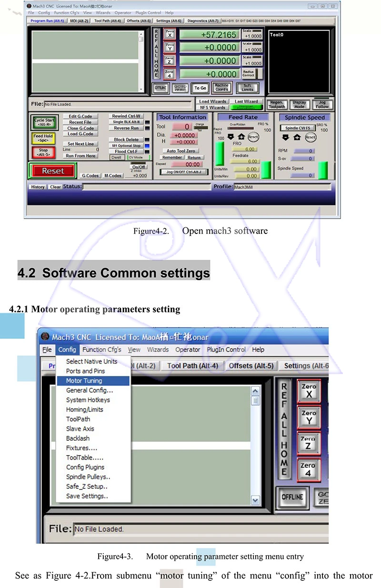The width and height of the screenshot is (381, 588).
Task: Click the round Spindle Speed Reset button
Action: pyautogui.click(x=311, y=137)
